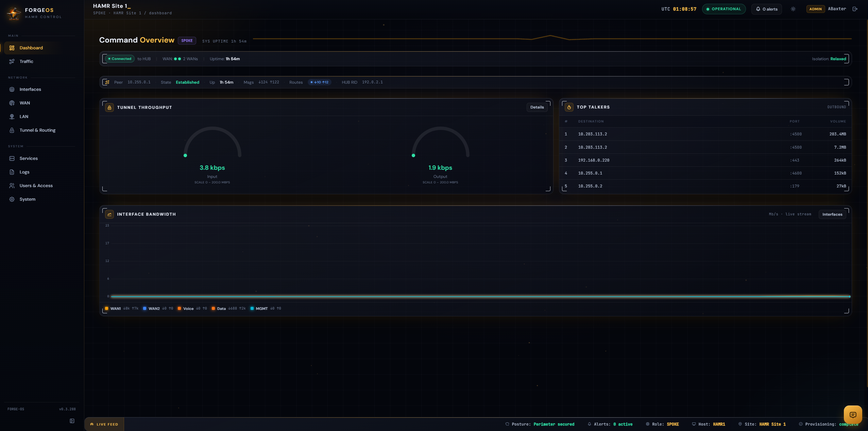Click the Alerts 0 active status entry

point(610,425)
